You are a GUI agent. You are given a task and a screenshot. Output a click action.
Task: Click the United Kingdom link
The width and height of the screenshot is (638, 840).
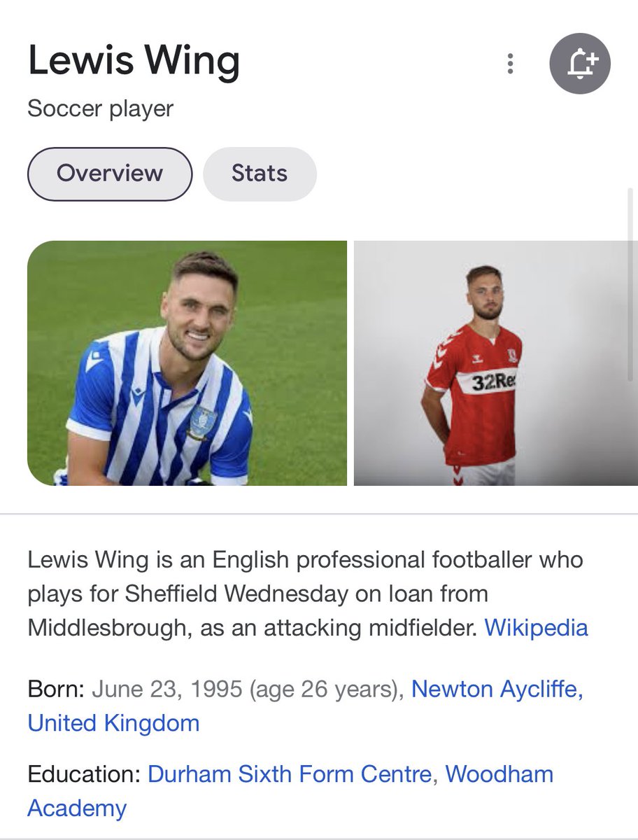(113, 722)
